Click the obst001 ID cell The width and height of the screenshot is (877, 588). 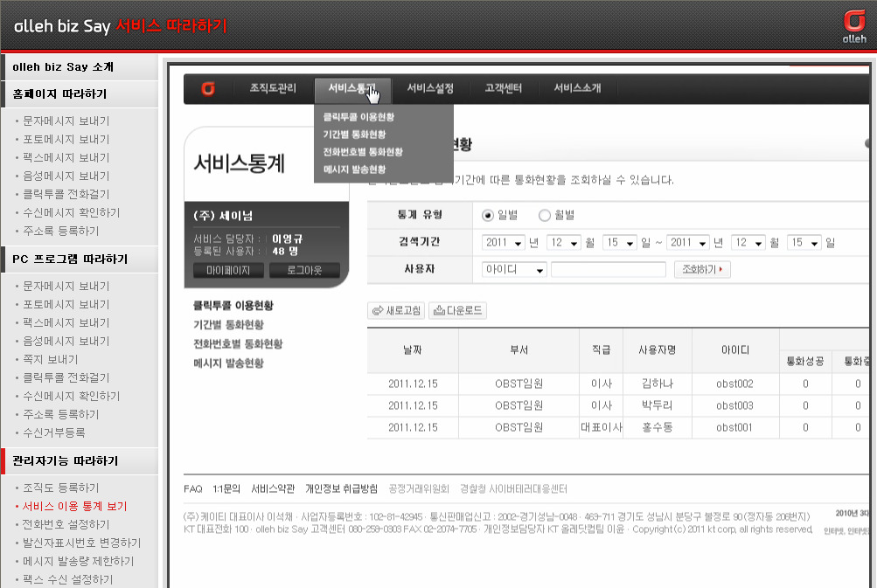(x=734, y=427)
